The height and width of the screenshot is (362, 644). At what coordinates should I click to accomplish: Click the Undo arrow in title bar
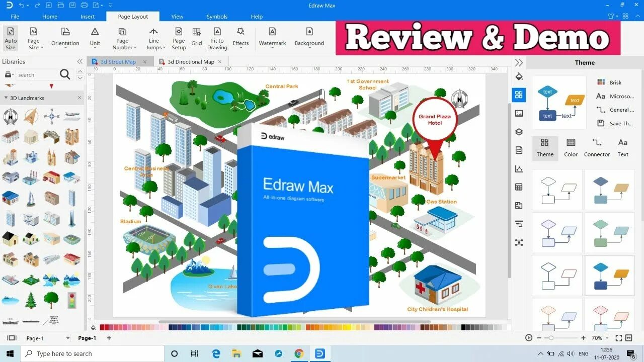tap(21, 6)
